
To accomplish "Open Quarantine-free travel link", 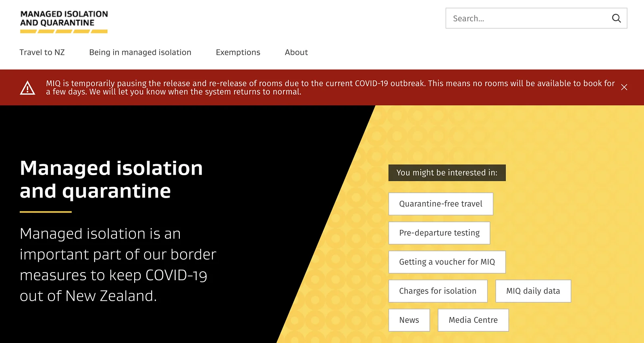I will [440, 204].
